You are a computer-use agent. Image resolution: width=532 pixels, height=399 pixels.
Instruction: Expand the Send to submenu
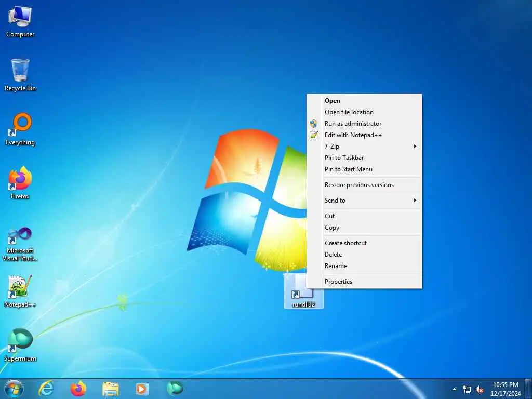tap(365, 201)
